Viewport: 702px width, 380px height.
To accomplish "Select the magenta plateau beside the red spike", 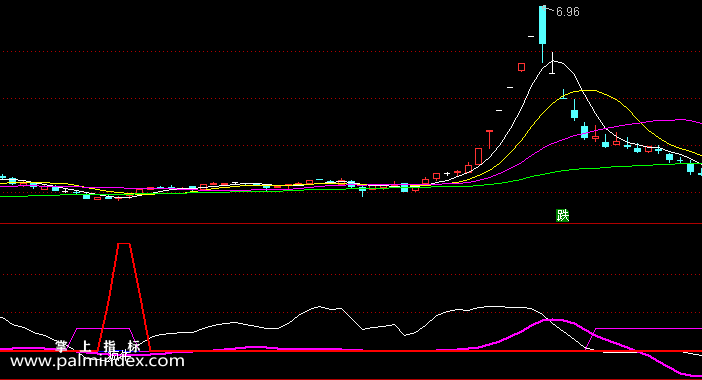I will [x=103, y=329].
